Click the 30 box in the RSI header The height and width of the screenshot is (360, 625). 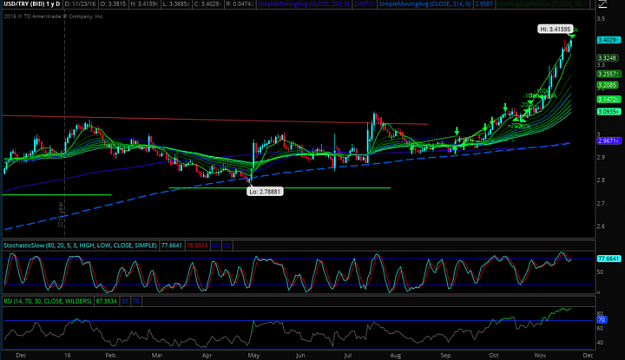pyautogui.click(x=125, y=301)
